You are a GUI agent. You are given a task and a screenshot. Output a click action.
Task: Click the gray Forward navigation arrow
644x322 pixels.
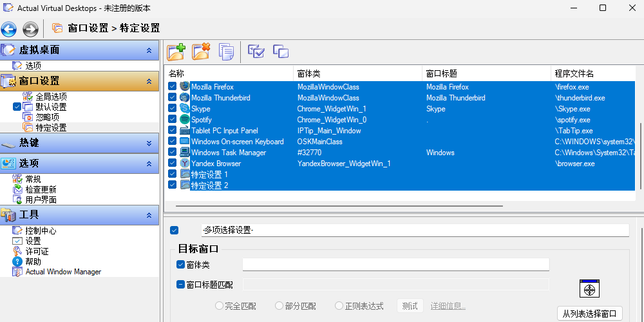(30, 29)
